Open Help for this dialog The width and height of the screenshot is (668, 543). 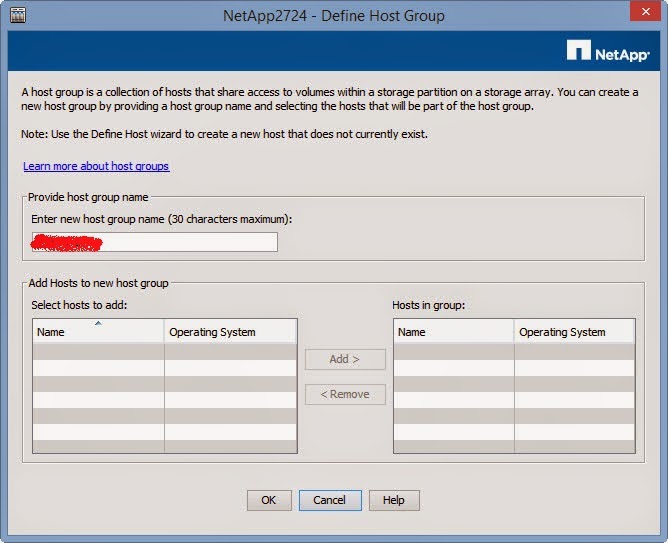(x=394, y=500)
